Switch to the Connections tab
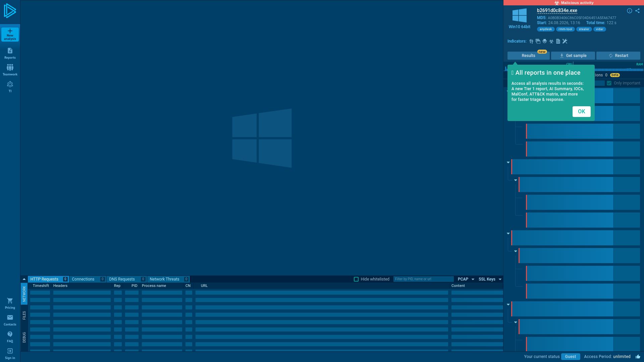This screenshot has width=644, height=362. [88, 279]
